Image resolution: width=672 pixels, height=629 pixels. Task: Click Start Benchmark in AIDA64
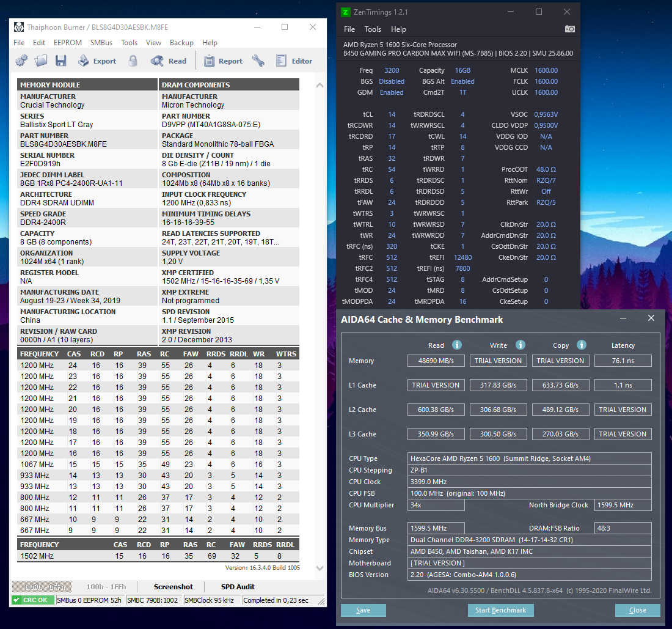[x=500, y=609]
